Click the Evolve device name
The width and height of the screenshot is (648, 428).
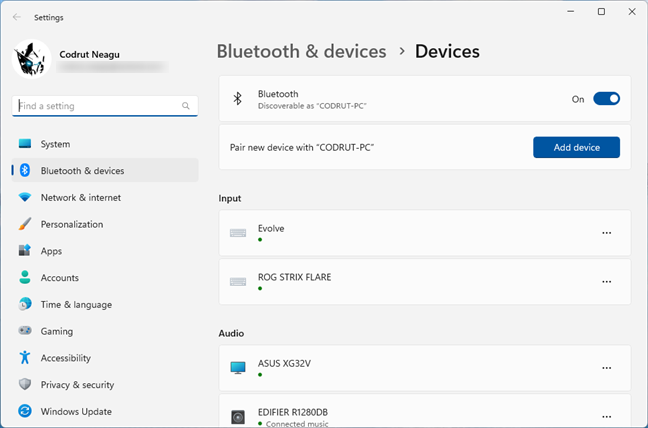tap(271, 228)
